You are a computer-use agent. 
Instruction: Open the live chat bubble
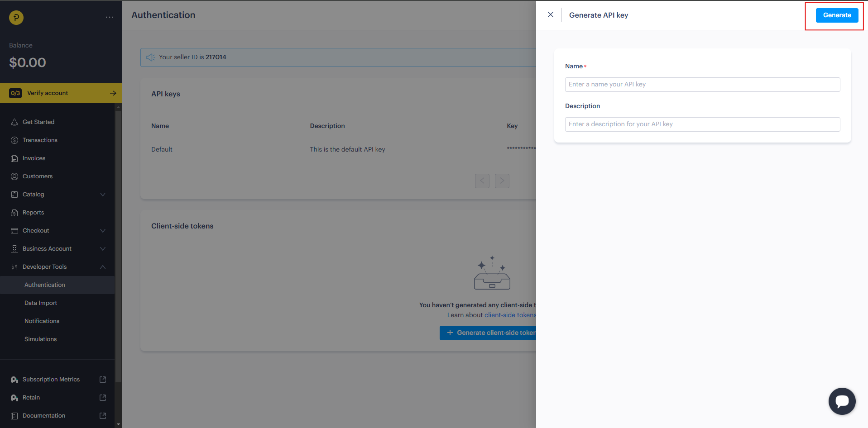click(842, 401)
